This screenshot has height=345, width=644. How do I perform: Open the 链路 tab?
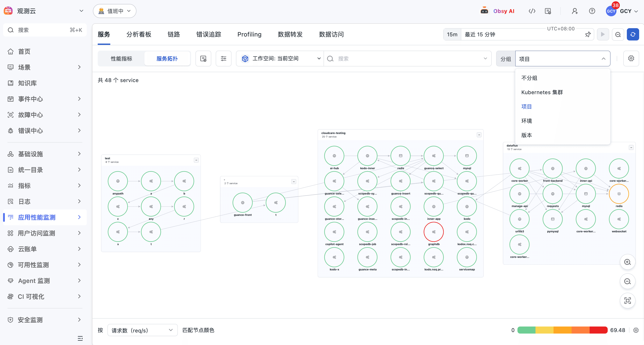(174, 34)
